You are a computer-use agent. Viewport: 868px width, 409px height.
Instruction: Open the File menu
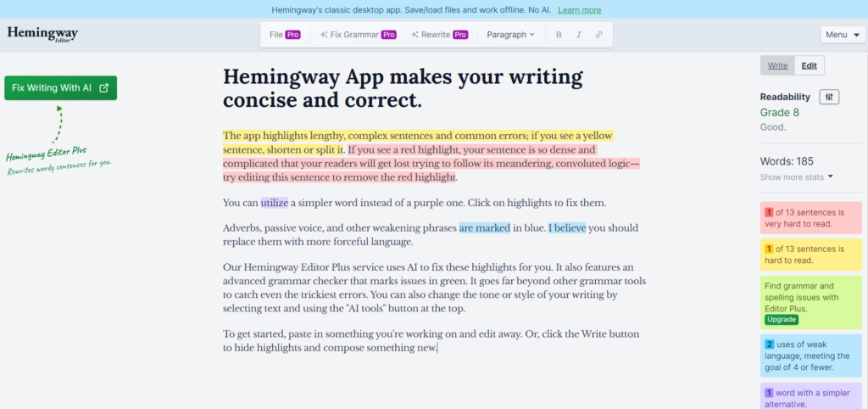(284, 35)
